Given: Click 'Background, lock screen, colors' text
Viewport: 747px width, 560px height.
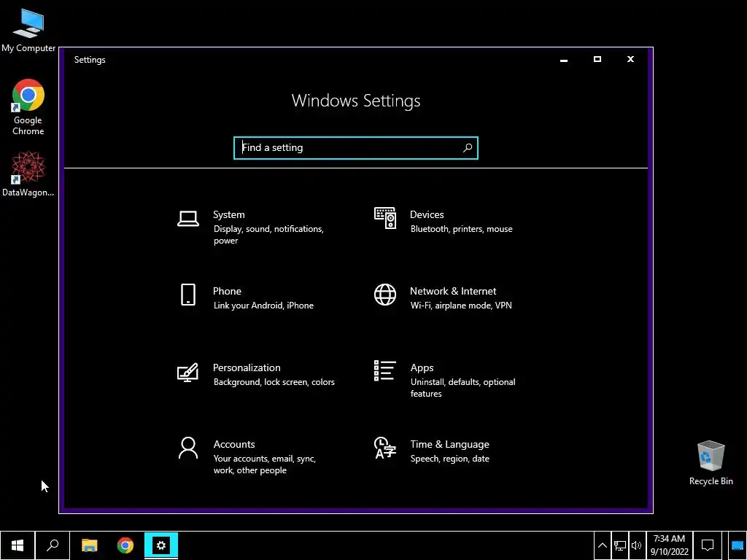Looking at the screenshot, I should (x=274, y=382).
